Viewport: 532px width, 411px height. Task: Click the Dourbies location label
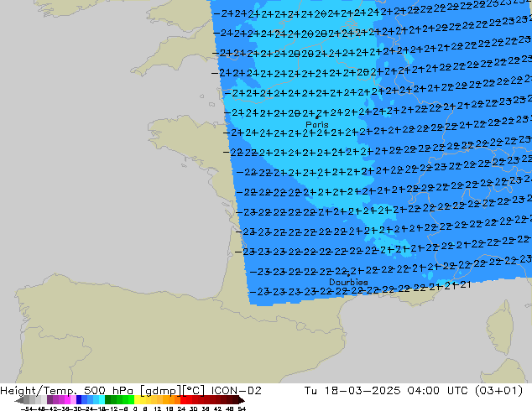click(348, 282)
